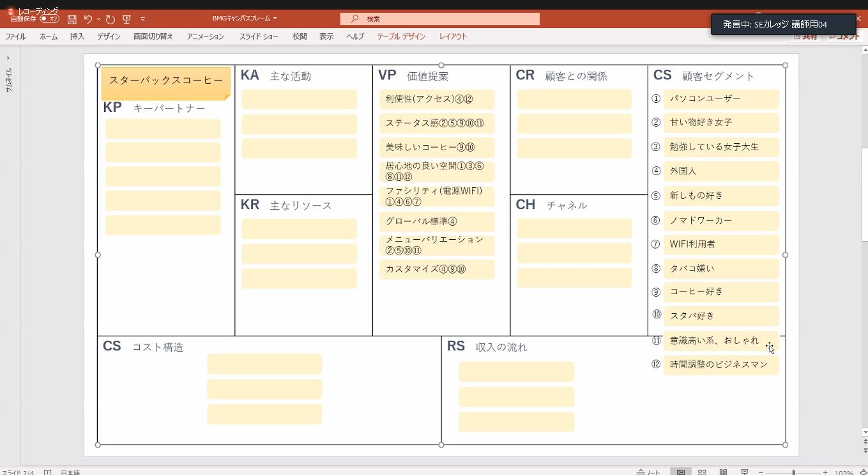Open the テーブル デザイン contextual tab

click(401, 36)
